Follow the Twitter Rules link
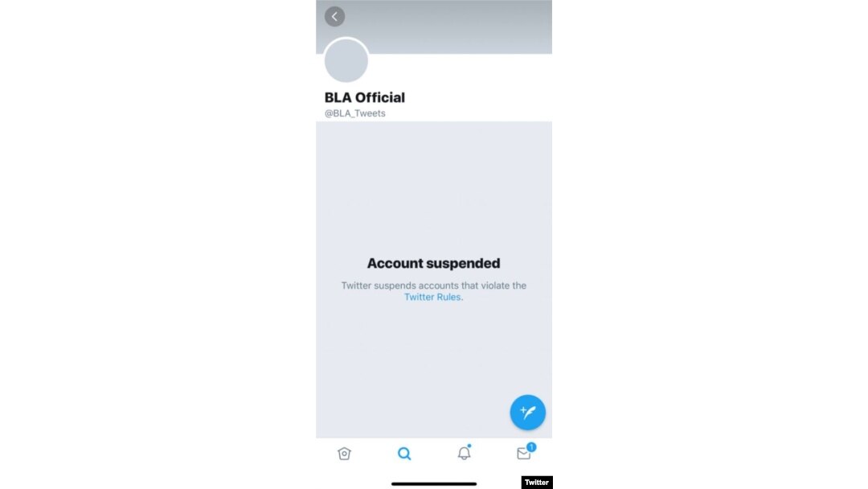868x489 pixels. tap(432, 297)
